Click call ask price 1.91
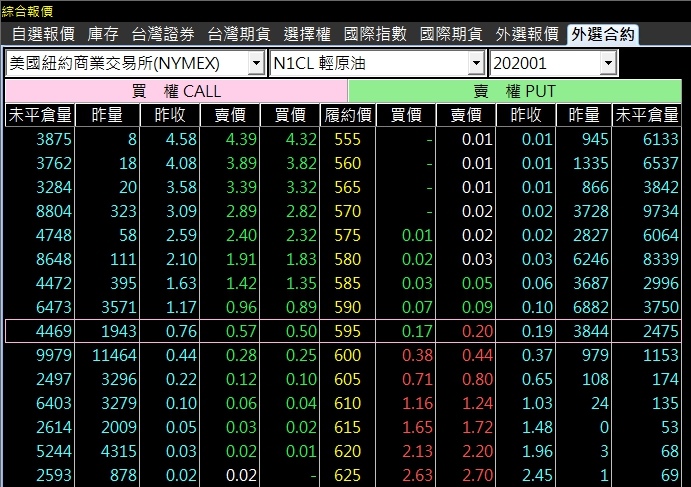The image size is (691, 487). [241, 259]
